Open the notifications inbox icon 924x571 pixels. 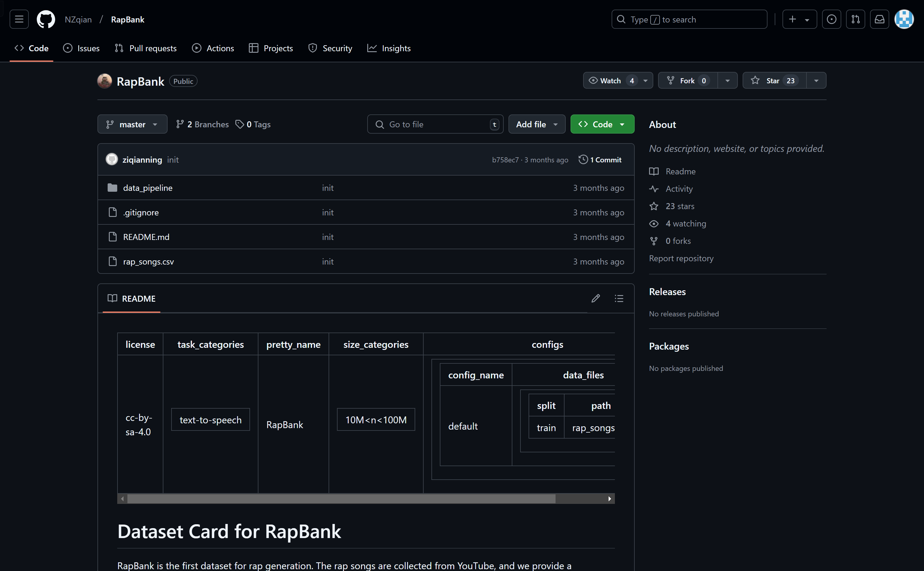click(879, 19)
